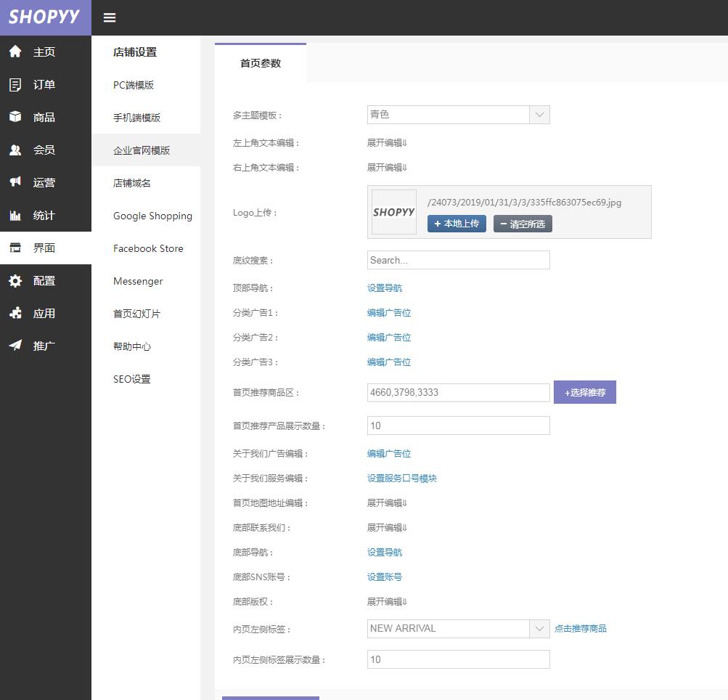Viewport: 728px width, 700px height.
Task: Open 帮助中心 submenu item
Action: [146, 346]
